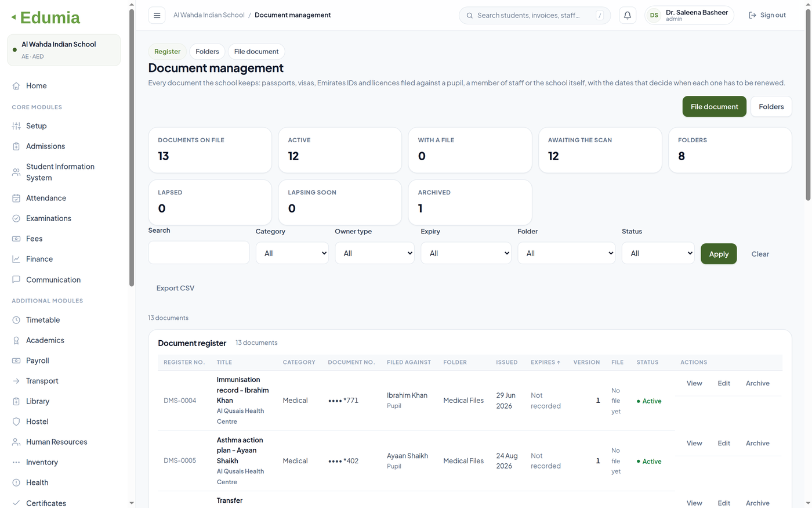Click the Setup sliders icon
812x508 pixels.
click(16, 126)
